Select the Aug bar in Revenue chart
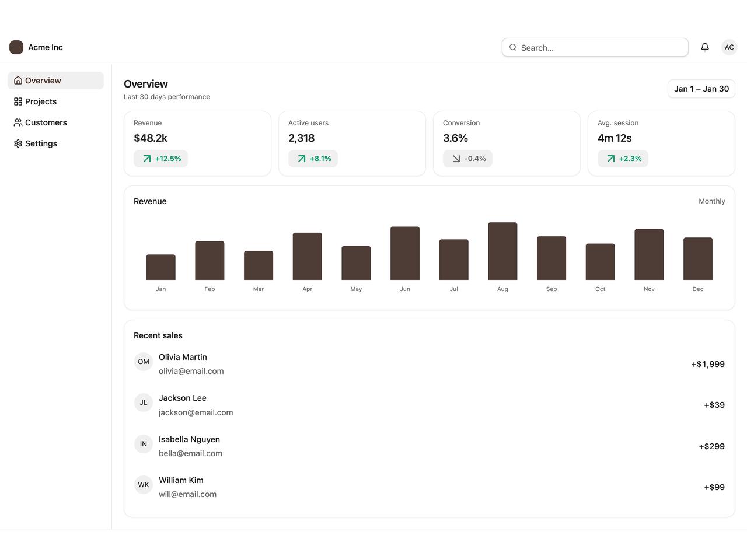 pyautogui.click(x=502, y=251)
